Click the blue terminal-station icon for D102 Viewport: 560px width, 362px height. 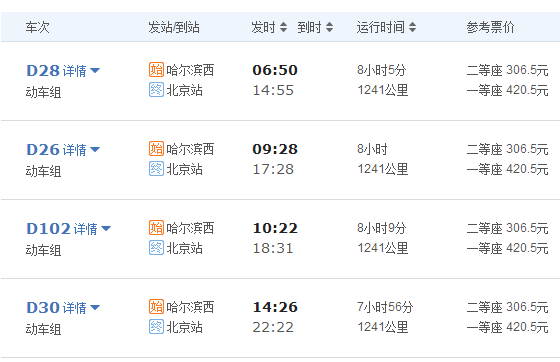point(156,248)
